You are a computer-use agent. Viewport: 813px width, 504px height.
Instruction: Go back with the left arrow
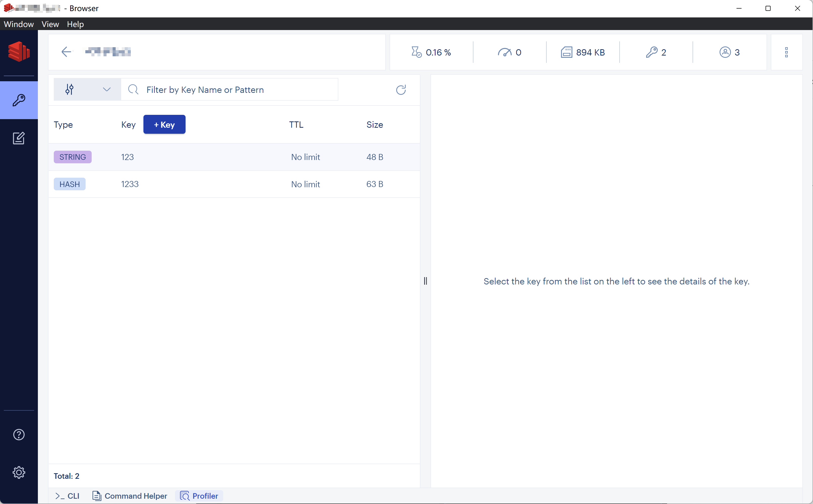point(66,52)
